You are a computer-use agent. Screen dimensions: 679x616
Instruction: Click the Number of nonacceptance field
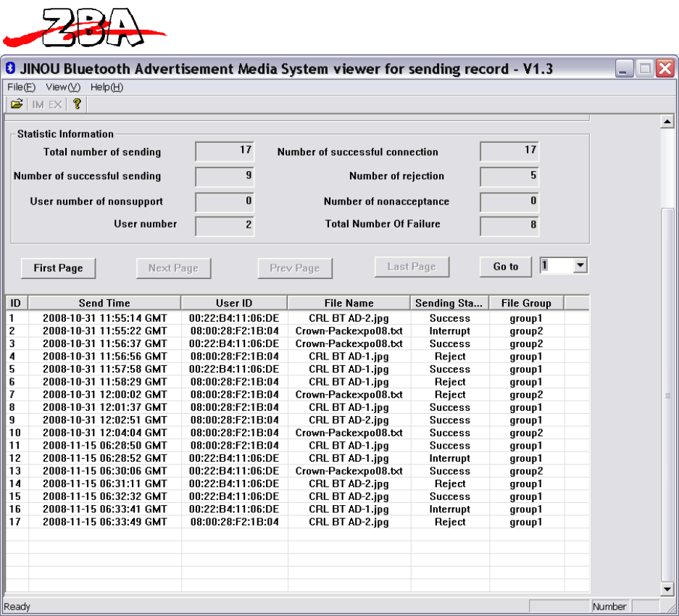[x=509, y=201]
